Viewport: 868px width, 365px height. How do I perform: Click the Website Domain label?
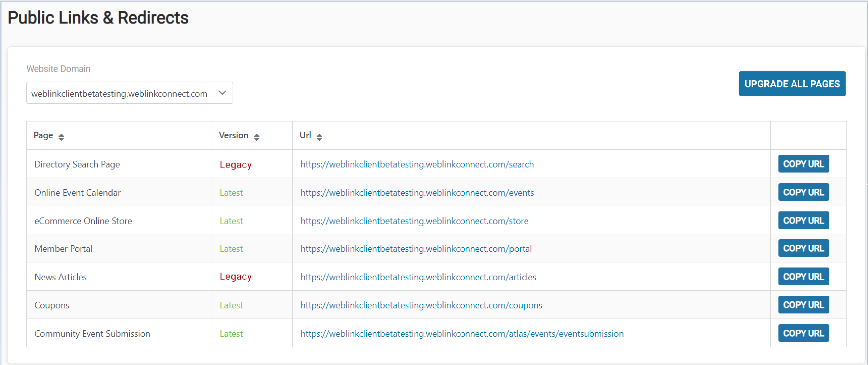pyautogui.click(x=59, y=69)
